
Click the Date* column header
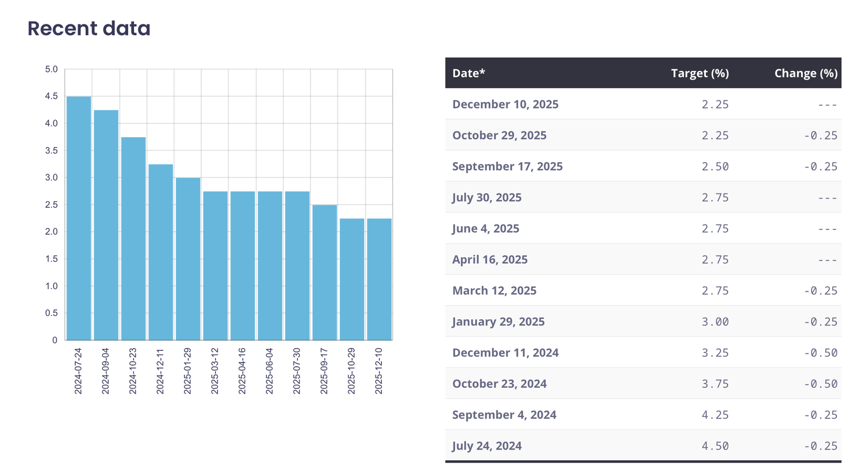(469, 73)
